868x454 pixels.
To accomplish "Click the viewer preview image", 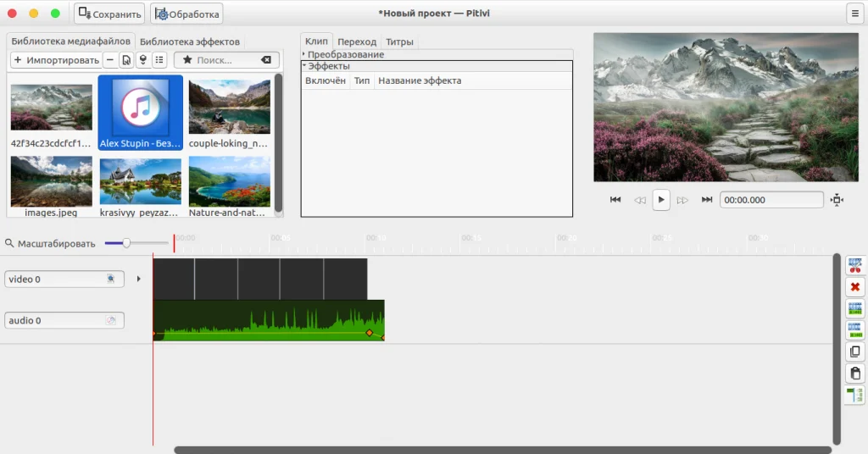I will [x=726, y=108].
